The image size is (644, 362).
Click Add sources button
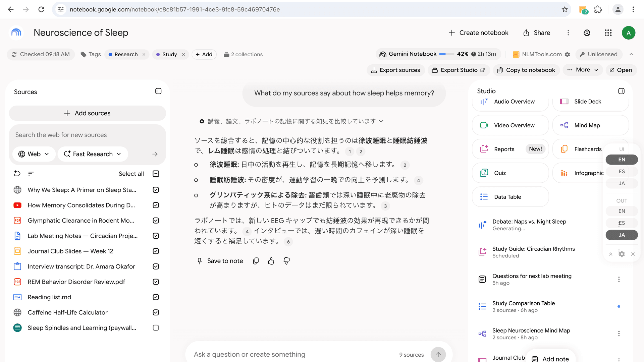click(x=87, y=113)
